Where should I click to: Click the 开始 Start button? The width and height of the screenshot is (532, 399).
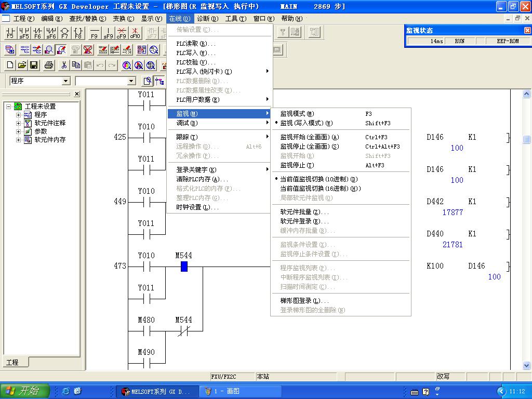[x=25, y=391]
